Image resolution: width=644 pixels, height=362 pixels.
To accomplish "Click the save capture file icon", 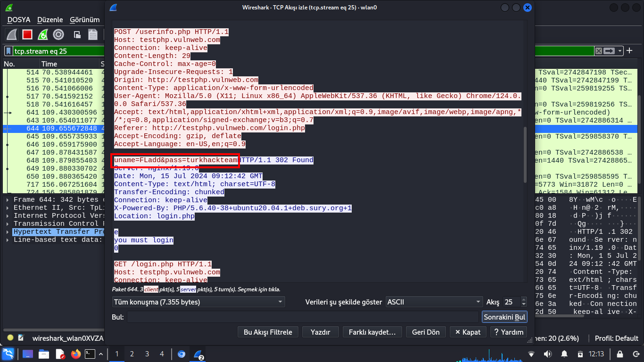I will pos(93,34).
